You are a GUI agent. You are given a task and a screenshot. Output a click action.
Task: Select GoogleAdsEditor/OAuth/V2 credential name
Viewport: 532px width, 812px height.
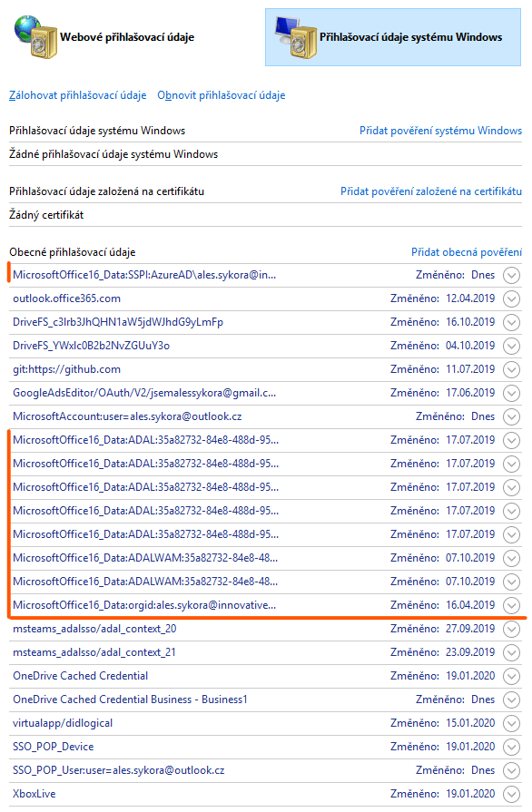point(144,393)
